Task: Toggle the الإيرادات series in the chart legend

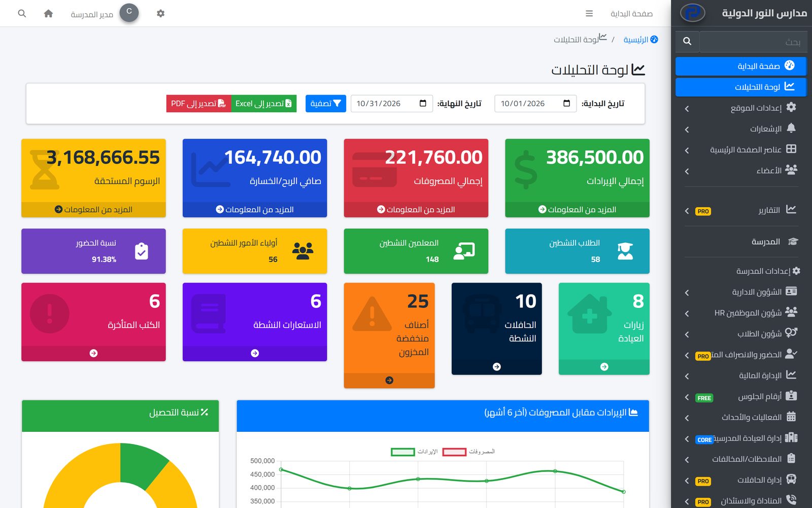Action: 414,452
